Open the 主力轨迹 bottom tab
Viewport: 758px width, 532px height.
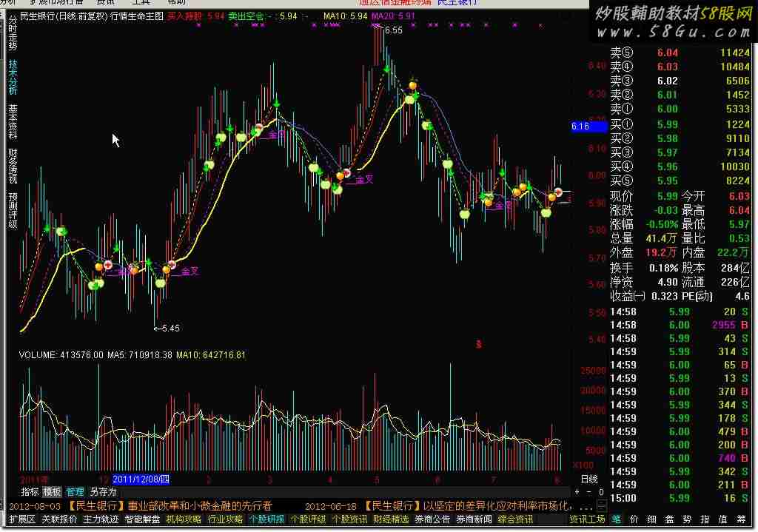101,519
